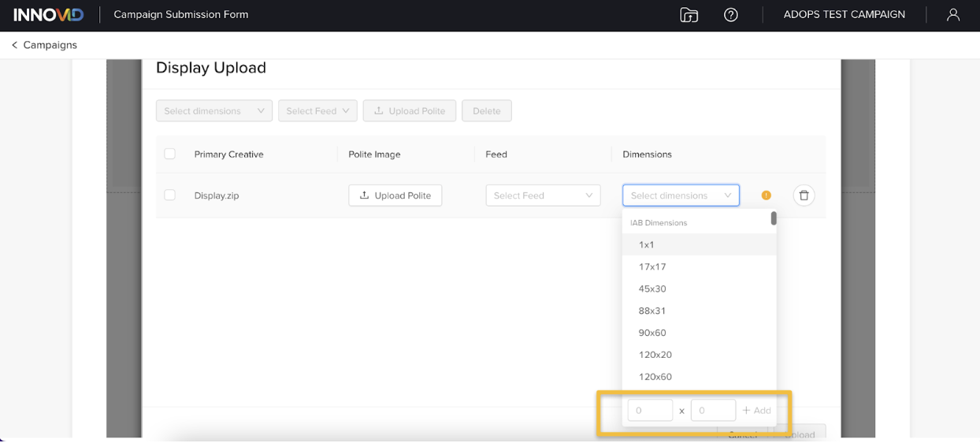The image size is (980, 443).
Task: Select the 90x60 dimension option
Action: pos(699,333)
